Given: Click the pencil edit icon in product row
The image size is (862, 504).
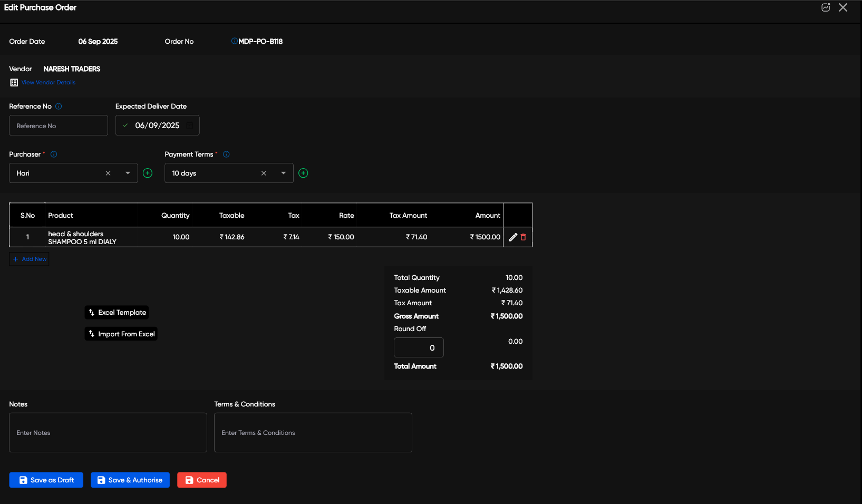Looking at the screenshot, I should tap(512, 237).
